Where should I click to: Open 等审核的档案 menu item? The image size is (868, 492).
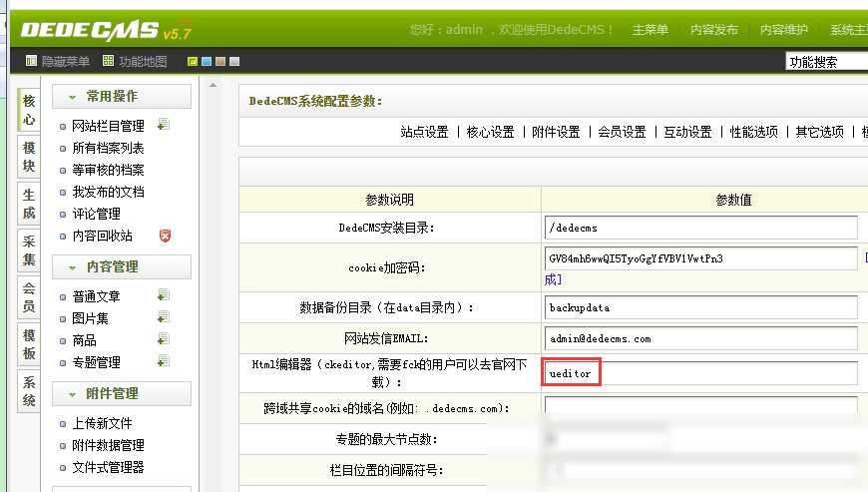109,170
